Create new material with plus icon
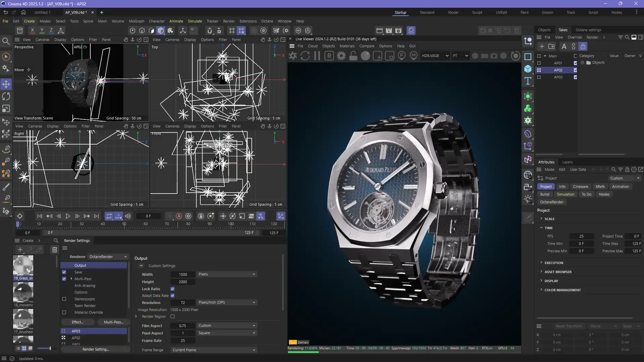Screen dimensions: 644x362 (x=20, y=250)
